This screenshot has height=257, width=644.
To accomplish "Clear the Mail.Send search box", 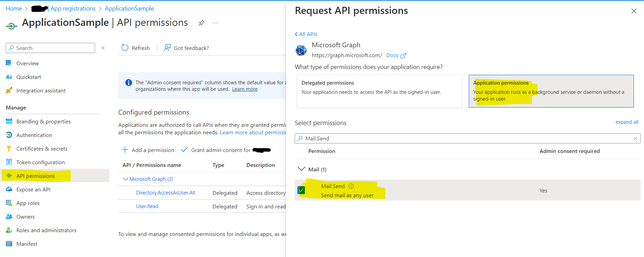I will coord(635,138).
